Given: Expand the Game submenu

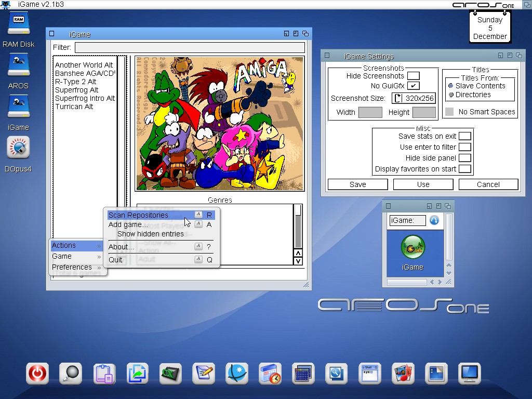Looking at the screenshot, I should click(76, 256).
